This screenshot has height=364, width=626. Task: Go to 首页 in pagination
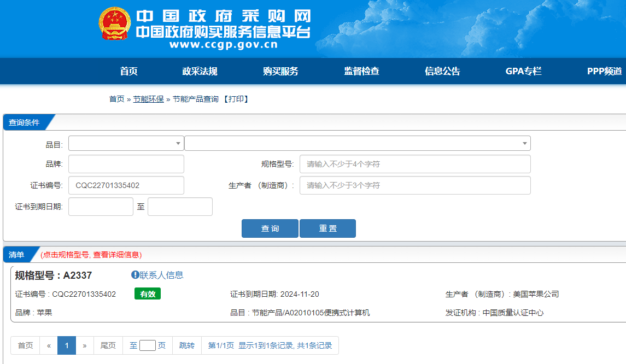point(25,345)
